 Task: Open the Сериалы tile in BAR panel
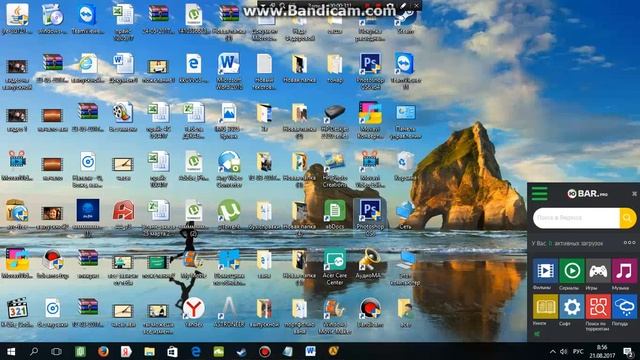click(571, 271)
